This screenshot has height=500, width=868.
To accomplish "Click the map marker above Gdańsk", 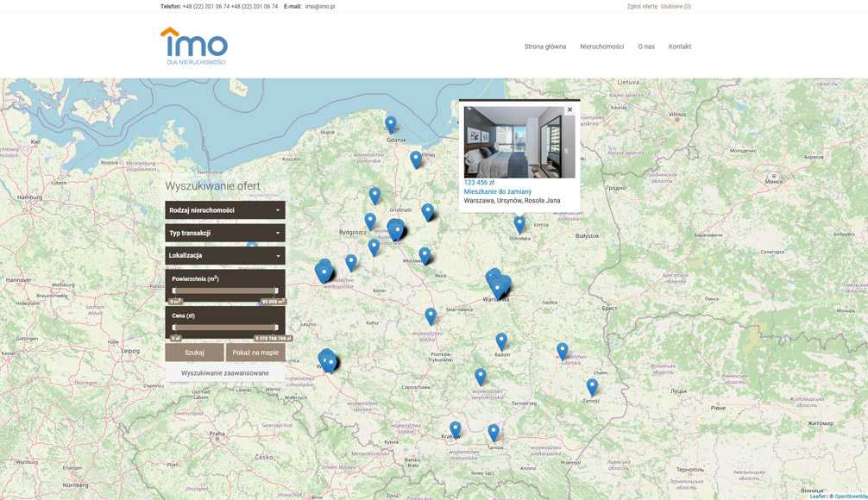I will tap(391, 125).
